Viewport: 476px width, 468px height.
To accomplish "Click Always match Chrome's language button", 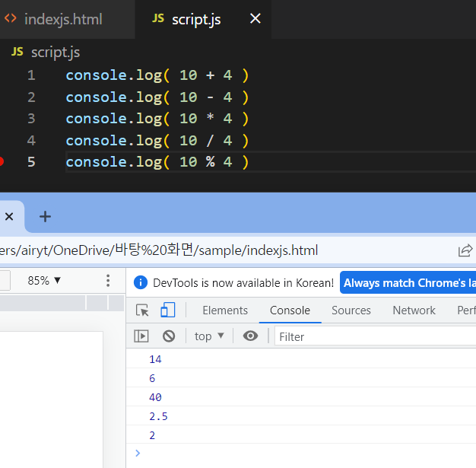I will pyautogui.click(x=408, y=282).
